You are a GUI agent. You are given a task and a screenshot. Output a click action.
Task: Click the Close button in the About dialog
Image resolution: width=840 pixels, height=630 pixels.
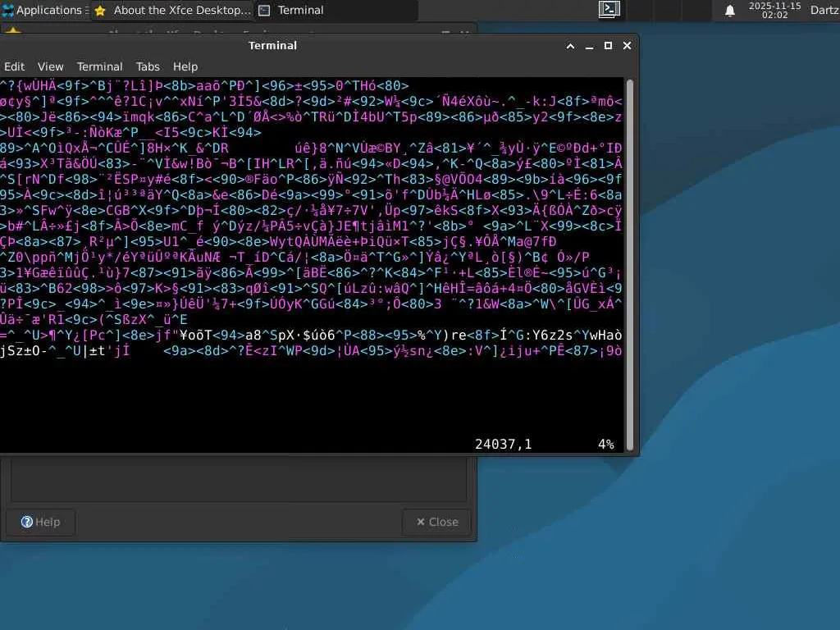437,522
